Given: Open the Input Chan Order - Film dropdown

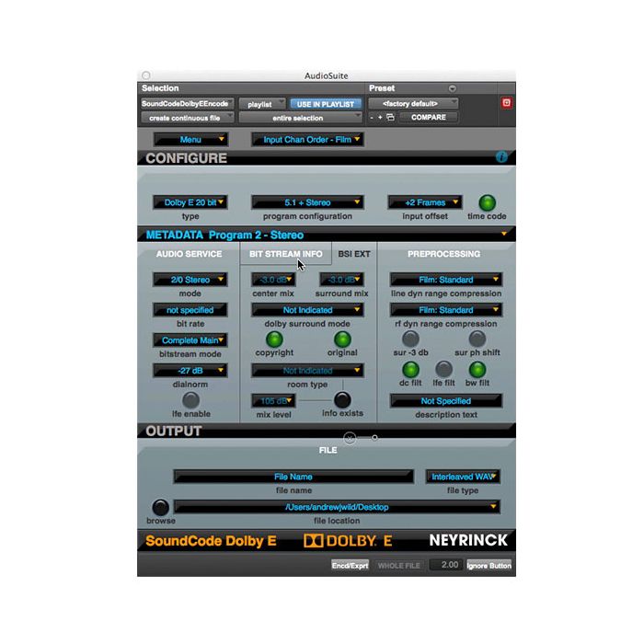Looking at the screenshot, I should click(307, 139).
